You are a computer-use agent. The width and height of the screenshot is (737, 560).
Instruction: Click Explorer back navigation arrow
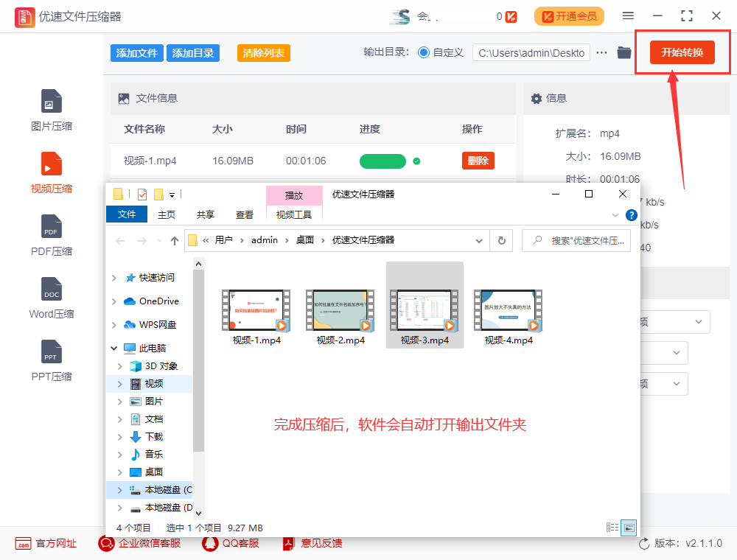pyautogui.click(x=120, y=241)
